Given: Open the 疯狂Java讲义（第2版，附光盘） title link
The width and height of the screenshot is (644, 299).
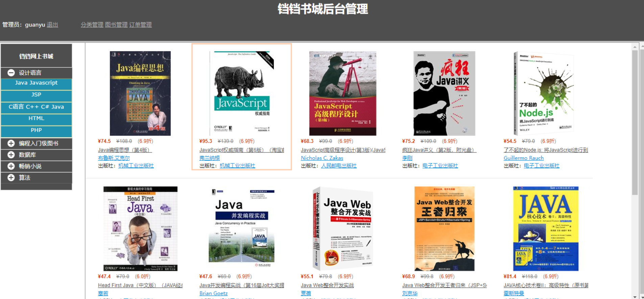Looking at the screenshot, I should click(439, 150).
